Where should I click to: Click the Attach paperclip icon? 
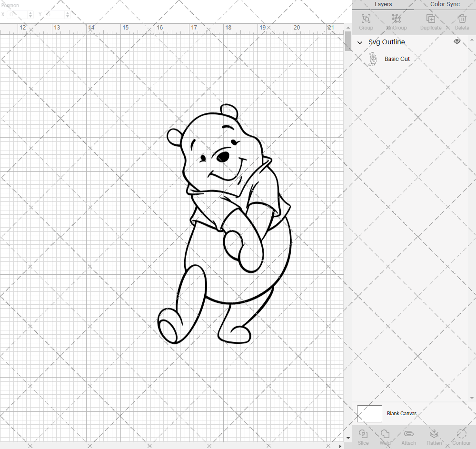click(408, 434)
